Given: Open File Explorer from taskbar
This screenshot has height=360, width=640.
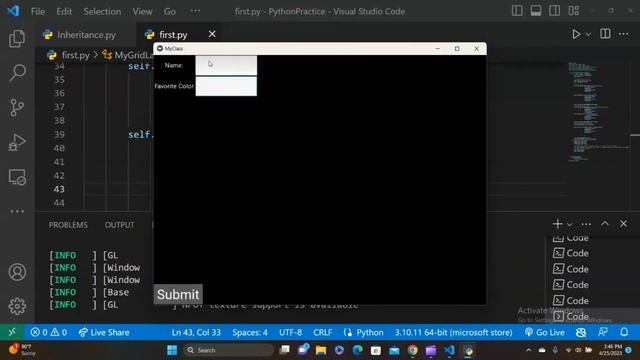Looking at the screenshot, I should point(321,350).
